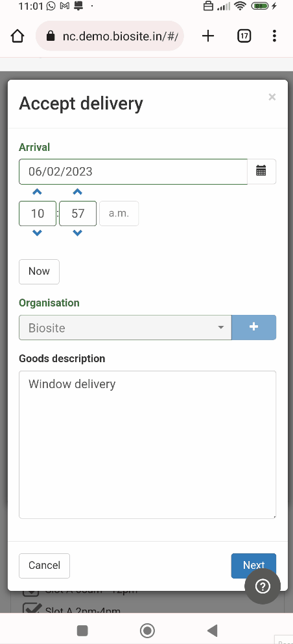The height and width of the screenshot is (644, 293).
Task: Expand the Biosite organisation dropdown
Action: pyautogui.click(x=125, y=327)
